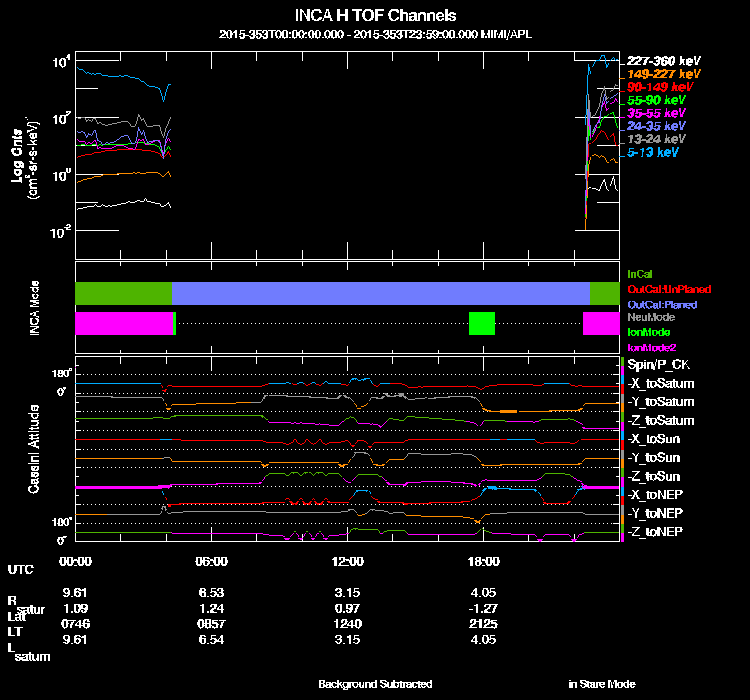Click the OutCal:Planed legend label
The height and width of the screenshot is (700, 750).
coord(662,305)
